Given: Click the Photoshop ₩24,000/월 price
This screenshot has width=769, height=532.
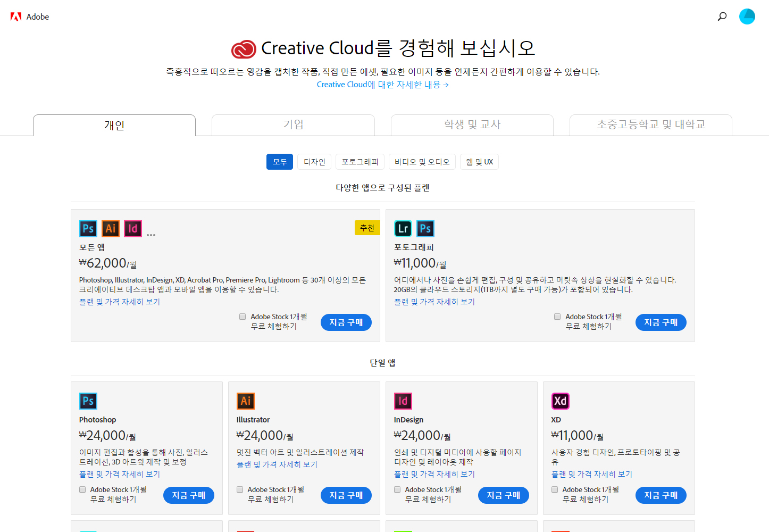Looking at the screenshot, I should click(107, 436).
